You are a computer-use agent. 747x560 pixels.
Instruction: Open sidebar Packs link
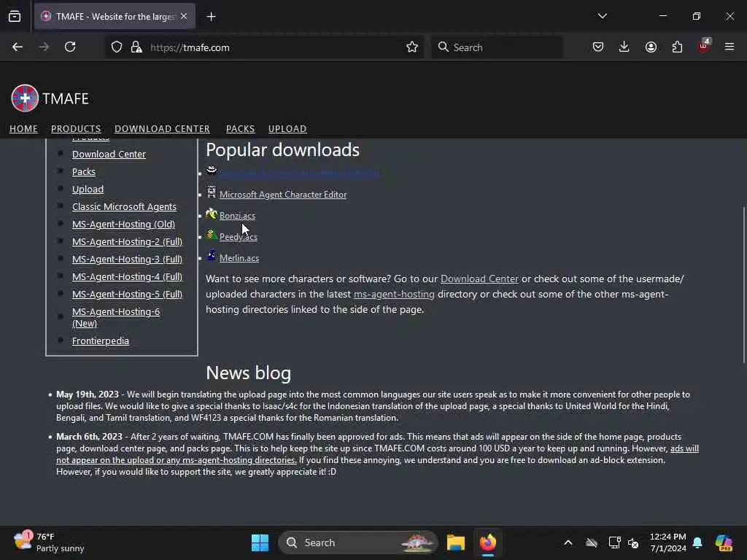(x=84, y=171)
